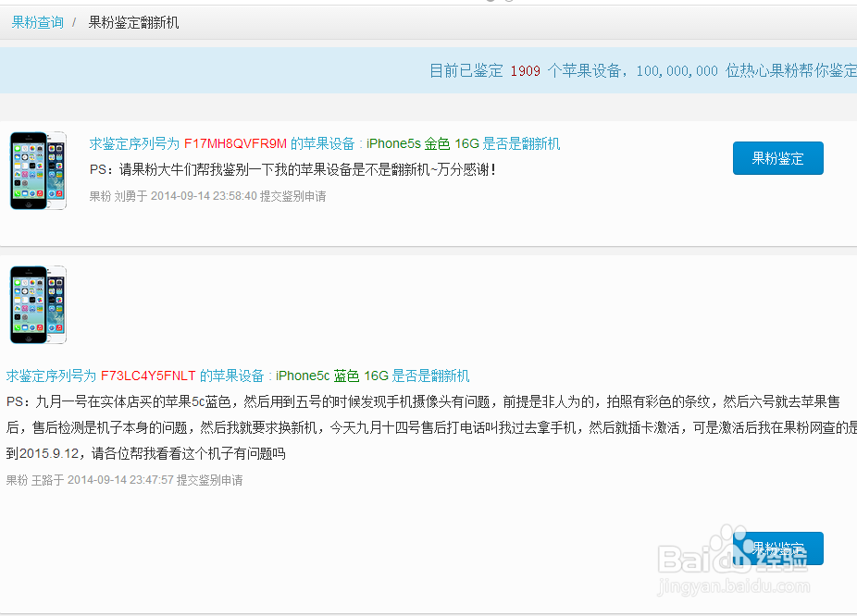This screenshot has height=616, width=857.
Task: Open the 果粉查询 breadcrumb link
Action: point(37,22)
